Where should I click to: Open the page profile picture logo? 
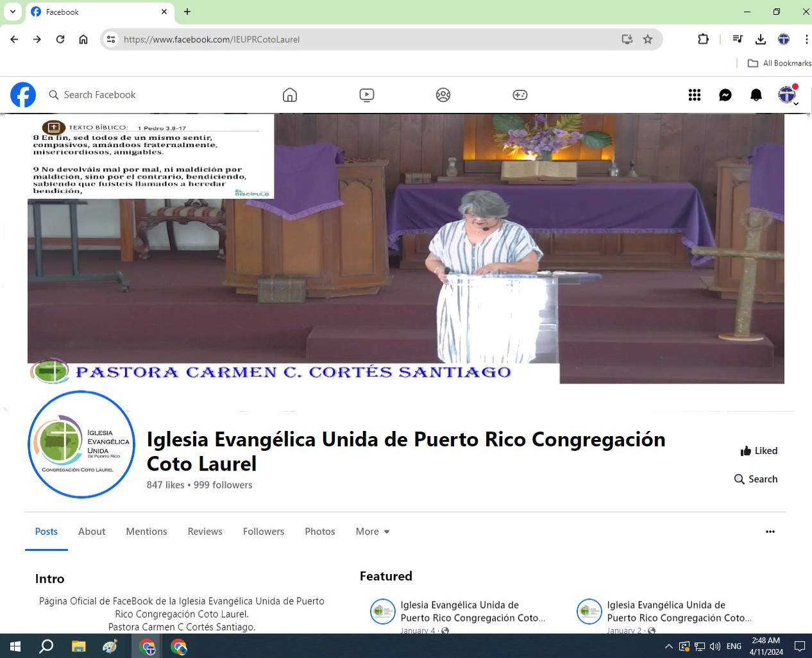pos(81,444)
